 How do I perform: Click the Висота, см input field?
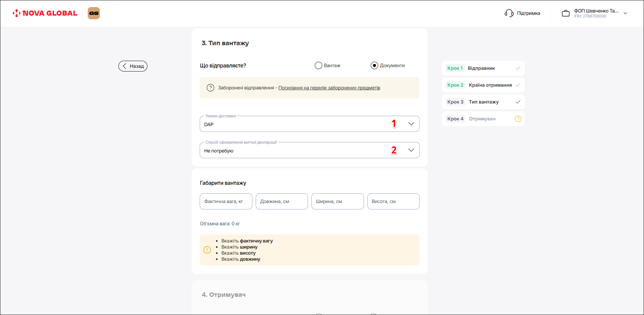[x=393, y=201]
